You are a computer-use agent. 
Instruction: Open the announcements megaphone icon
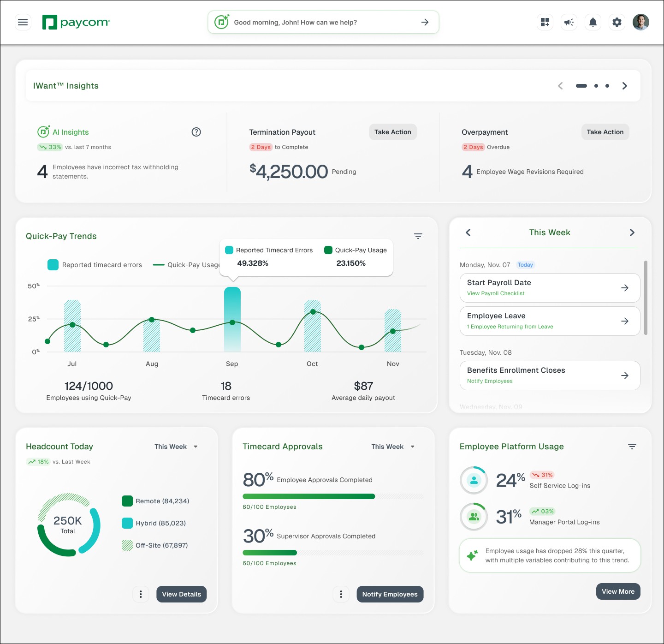coord(569,22)
